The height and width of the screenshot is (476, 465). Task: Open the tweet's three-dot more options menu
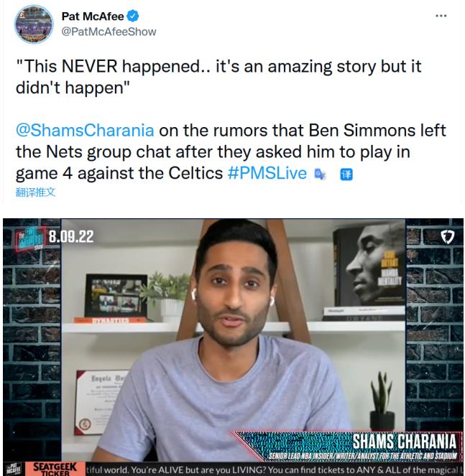441,16
